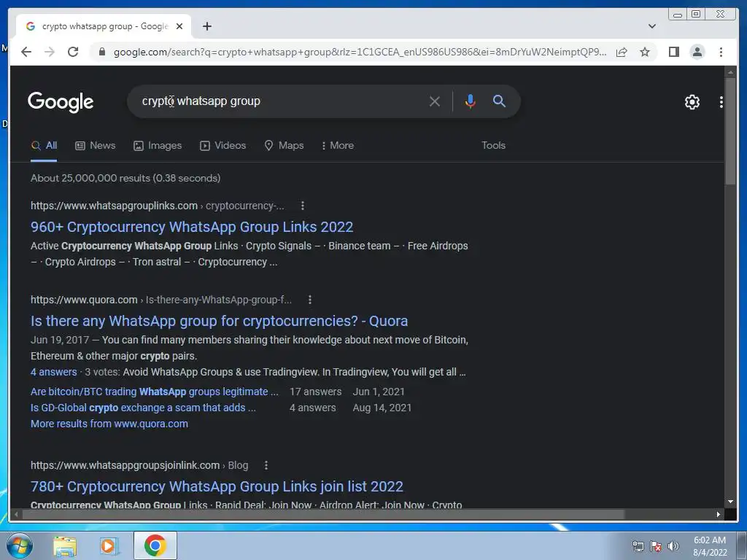Click More results from www.quora.com

click(x=109, y=424)
